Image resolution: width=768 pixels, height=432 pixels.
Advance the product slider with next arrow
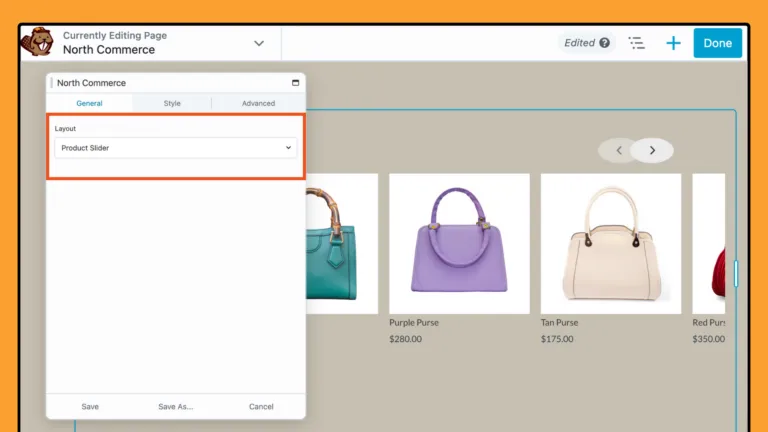coord(652,151)
